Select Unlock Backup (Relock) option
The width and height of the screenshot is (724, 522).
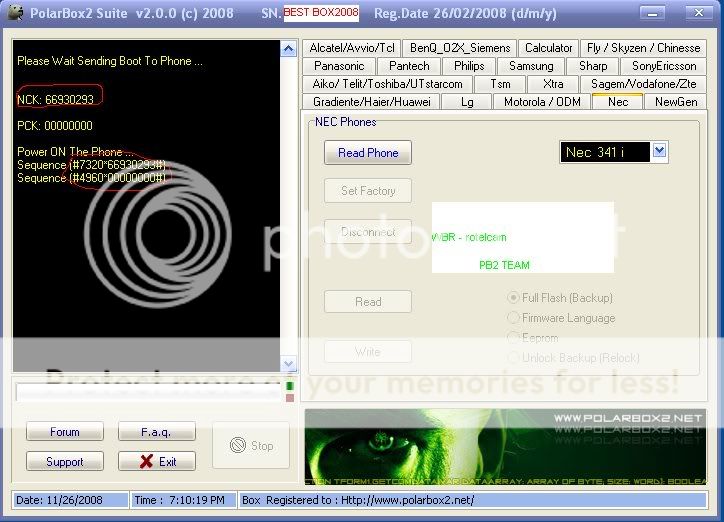point(573,358)
